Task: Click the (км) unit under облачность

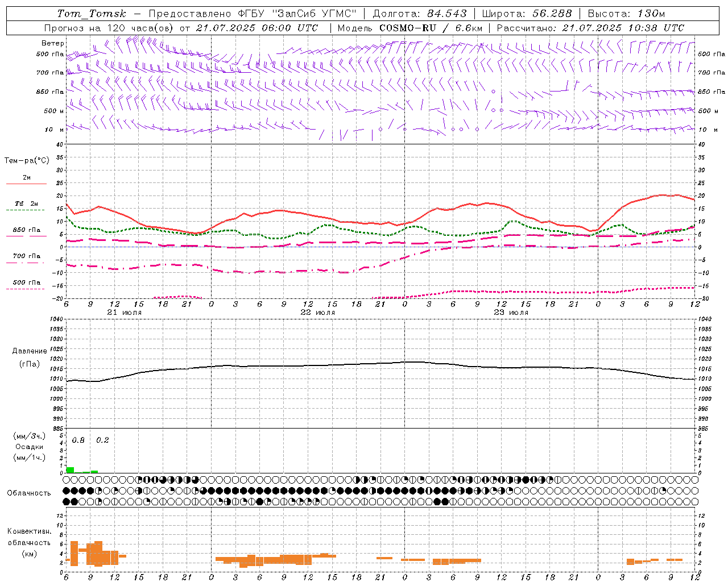Action: 30,554
